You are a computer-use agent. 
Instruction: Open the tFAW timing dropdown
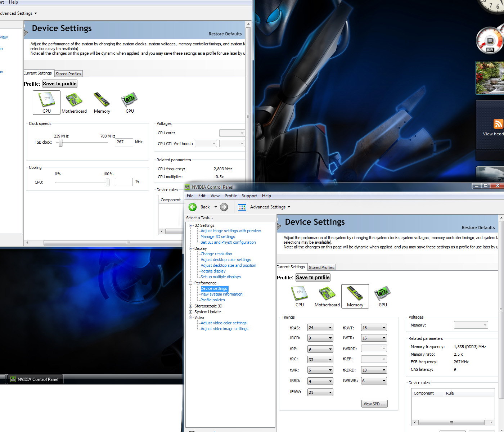point(320,392)
